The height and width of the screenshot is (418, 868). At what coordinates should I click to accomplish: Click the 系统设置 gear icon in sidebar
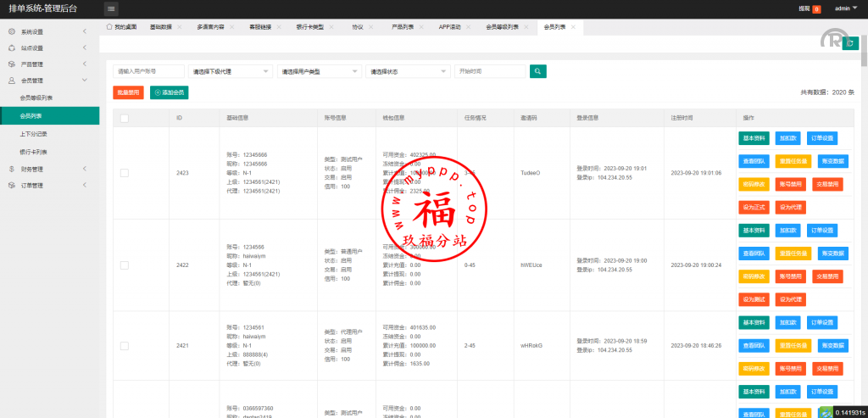pos(12,31)
